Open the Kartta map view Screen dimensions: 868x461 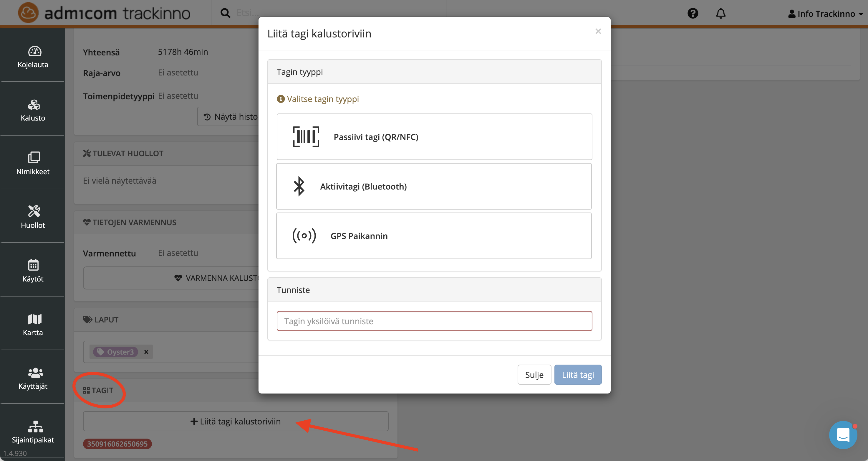click(x=33, y=325)
